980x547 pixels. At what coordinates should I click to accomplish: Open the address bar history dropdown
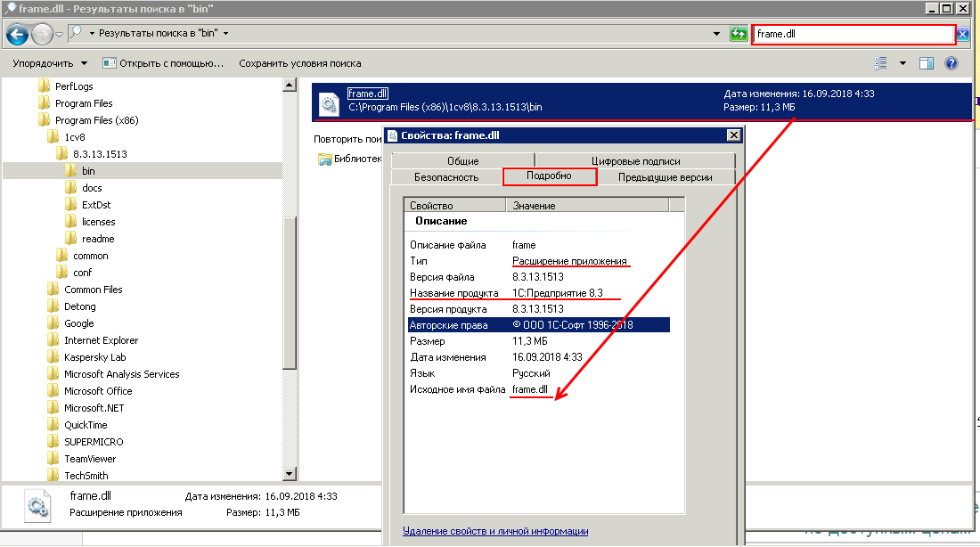716,34
